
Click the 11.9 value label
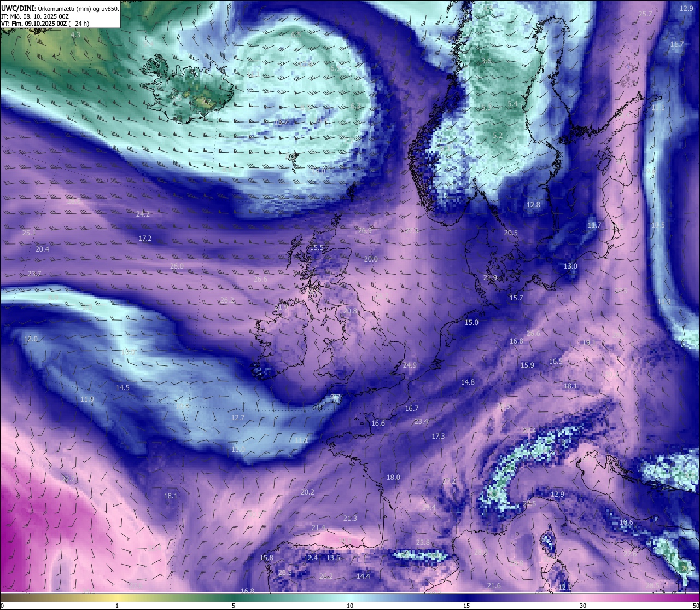pyautogui.click(x=87, y=399)
